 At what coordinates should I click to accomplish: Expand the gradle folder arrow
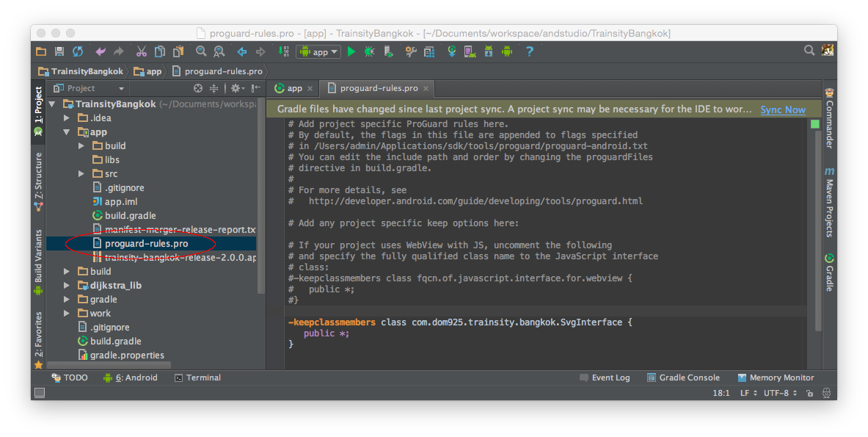(67, 300)
